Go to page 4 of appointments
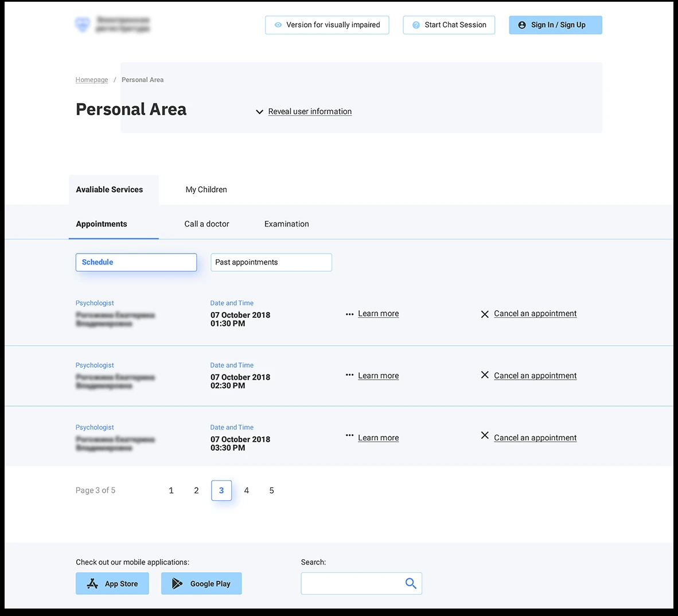 point(247,490)
